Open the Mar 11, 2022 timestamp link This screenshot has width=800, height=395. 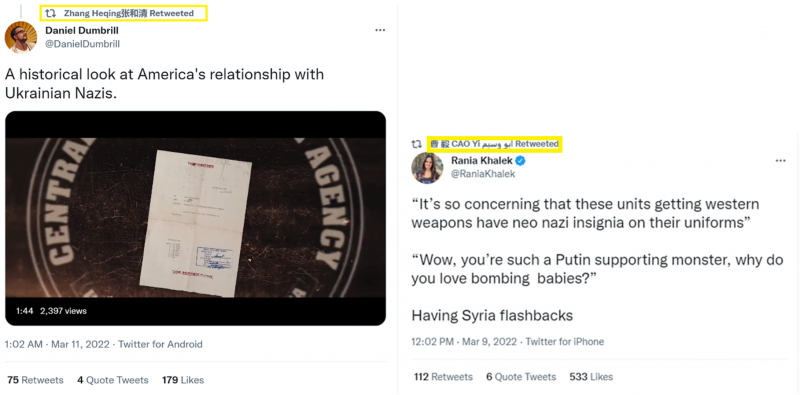point(80,344)
